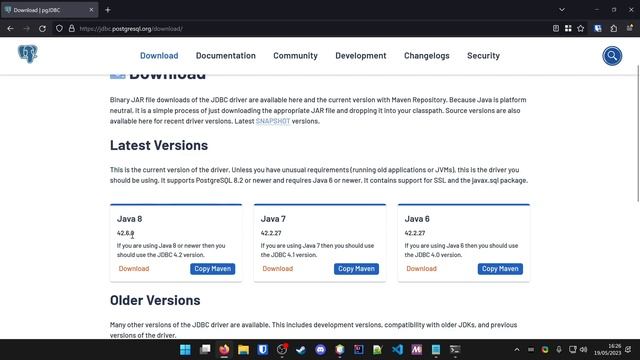Expand the list all tabs chevron

tap(562, 10)
